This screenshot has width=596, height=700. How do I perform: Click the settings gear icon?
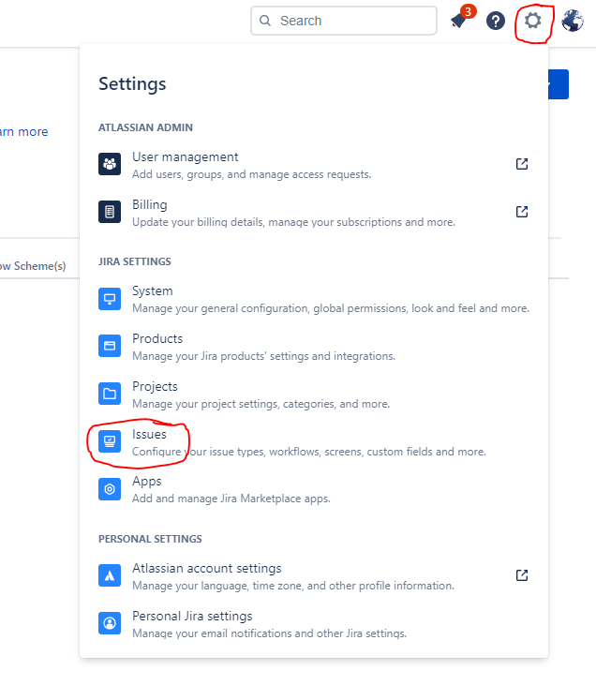pyautogui.click(x=532, y=21)
